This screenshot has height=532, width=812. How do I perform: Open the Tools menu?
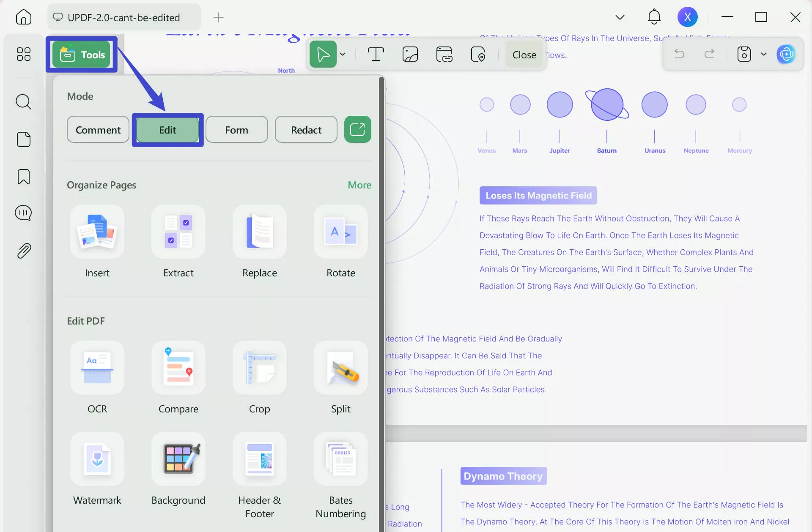click(x=81, y=54)
